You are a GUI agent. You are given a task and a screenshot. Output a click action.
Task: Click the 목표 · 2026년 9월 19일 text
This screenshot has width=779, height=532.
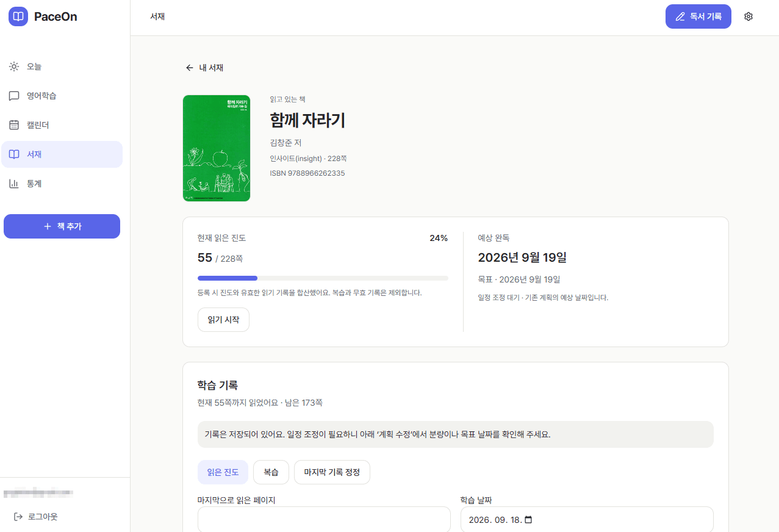click(519, 279)
